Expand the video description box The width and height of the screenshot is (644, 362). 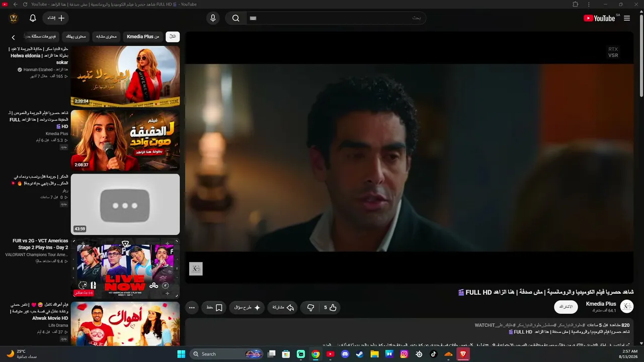(x=409, y=332)
